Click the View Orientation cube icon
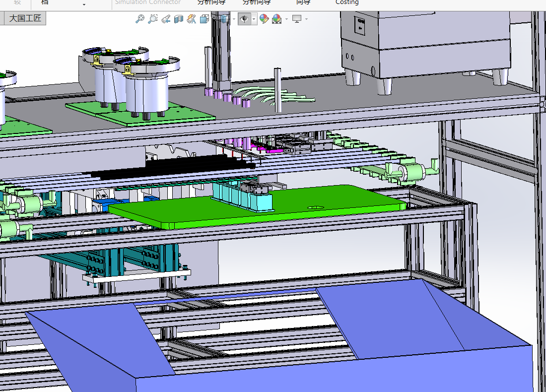The height and width of the screenshot is (392, 546). click(205, 19)
